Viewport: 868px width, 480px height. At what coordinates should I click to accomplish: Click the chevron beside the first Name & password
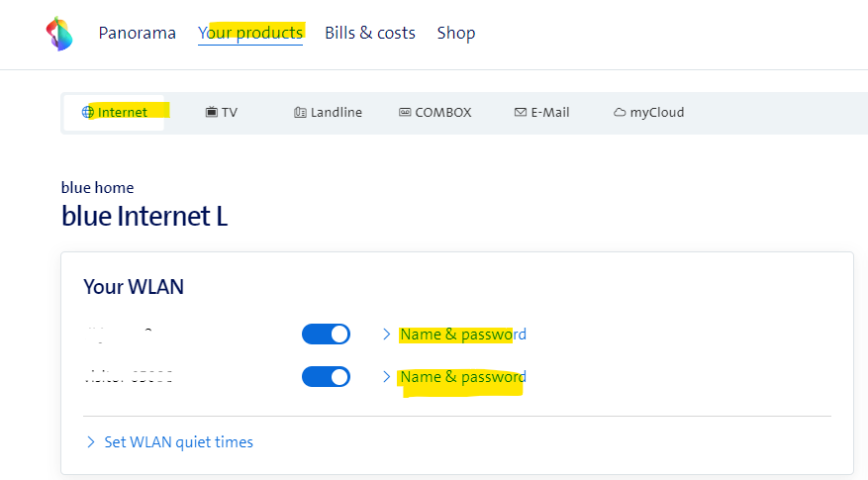tap(387, 335)
